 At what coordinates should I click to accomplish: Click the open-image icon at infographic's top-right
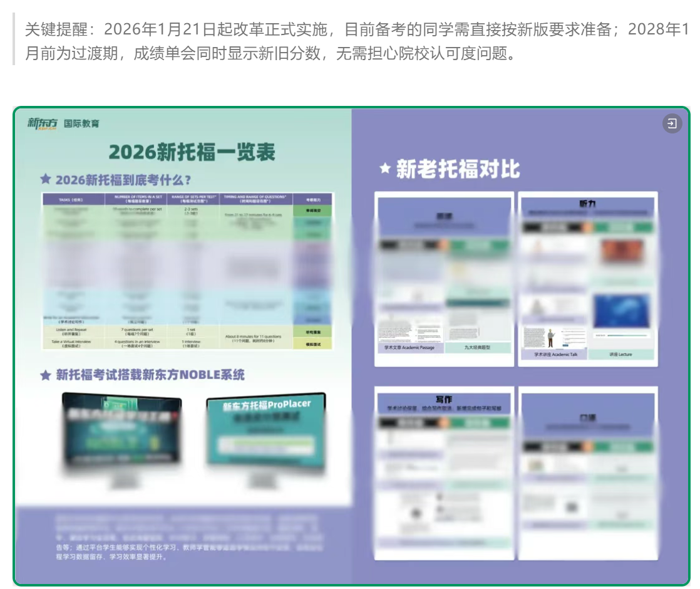[x=671, y=123]
